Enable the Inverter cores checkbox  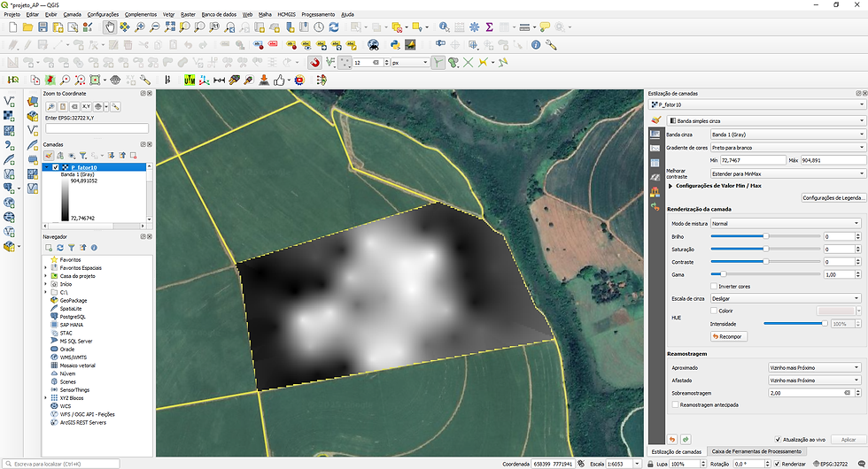[x=714, y=287]
